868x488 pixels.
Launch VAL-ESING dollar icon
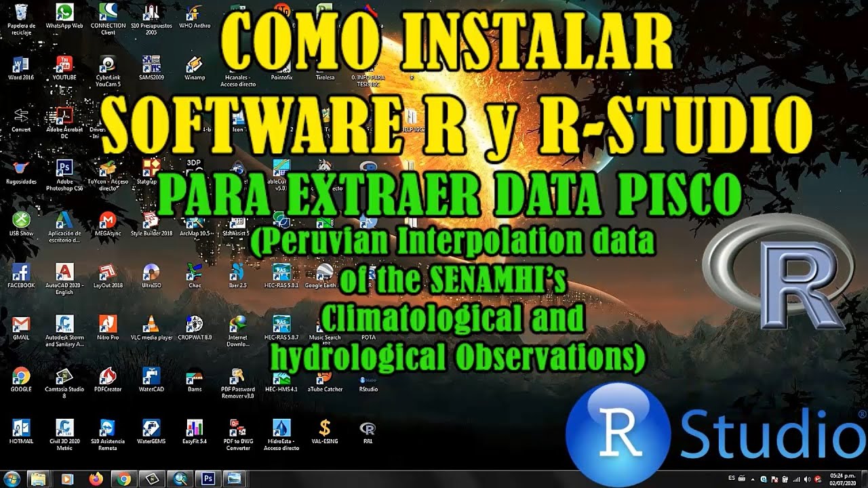click(x=325, y=432)
